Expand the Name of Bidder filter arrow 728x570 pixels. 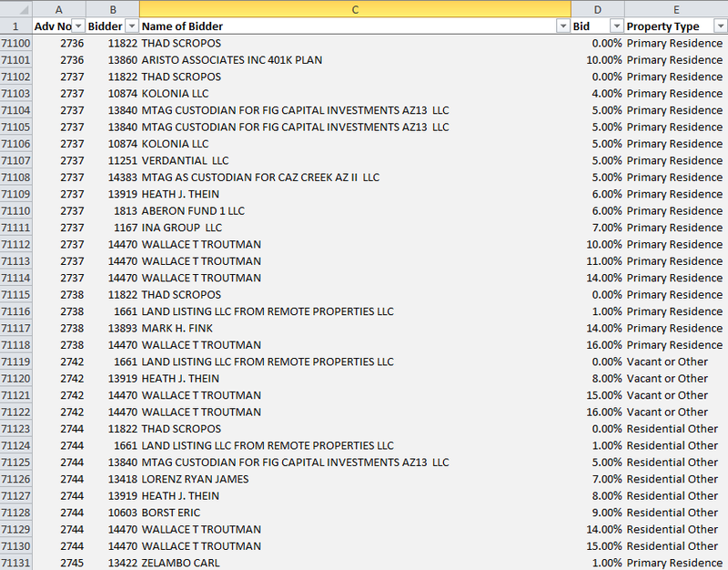[561, 26]
